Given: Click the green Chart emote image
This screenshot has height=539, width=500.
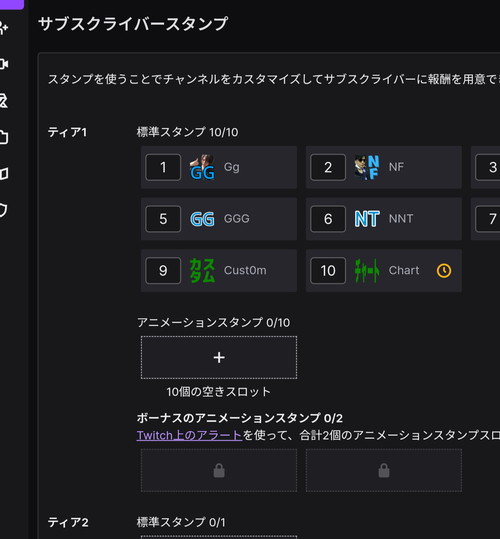Looking at the screenshot, I should [367, 271].
